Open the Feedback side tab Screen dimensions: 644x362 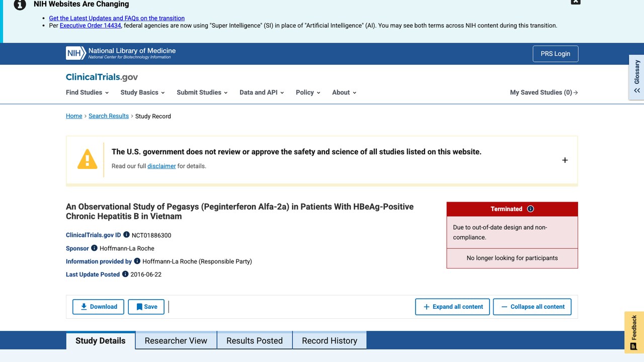click(634, 332)
